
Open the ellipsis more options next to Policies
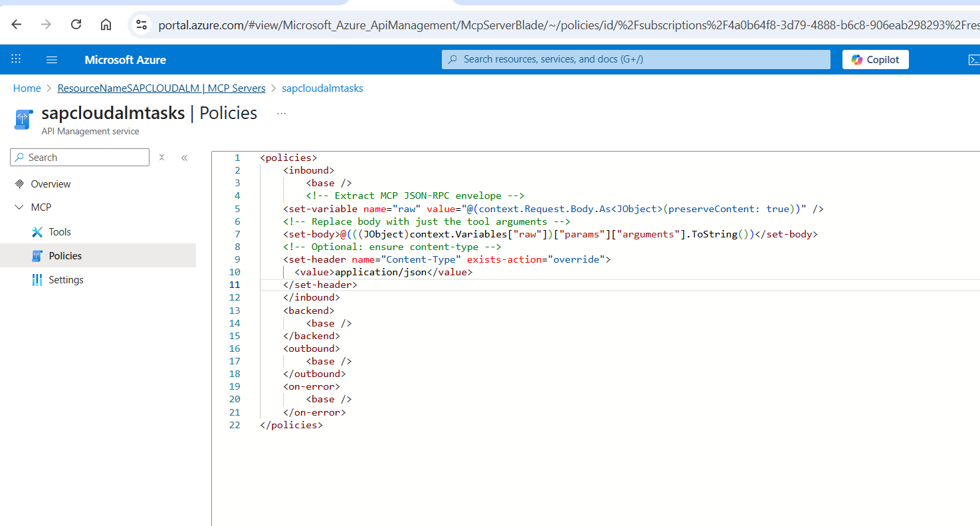(282, 114)
